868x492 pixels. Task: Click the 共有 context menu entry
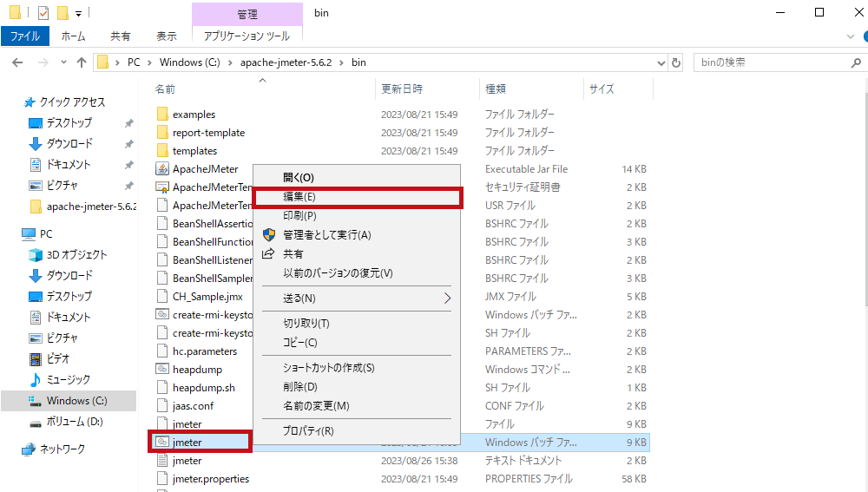356,254
